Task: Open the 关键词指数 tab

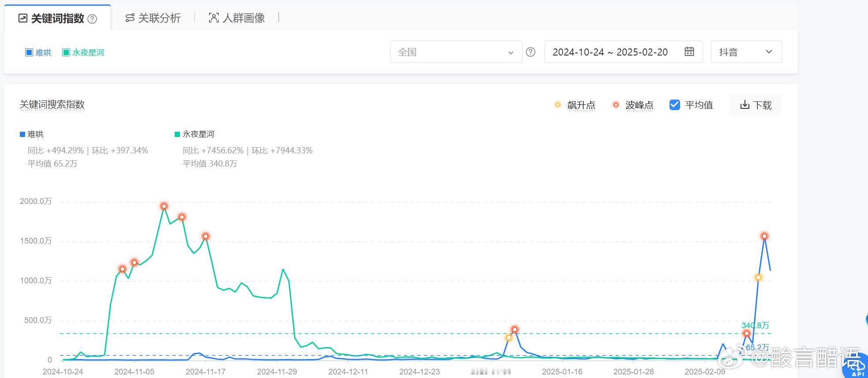Action: (57, 19)
